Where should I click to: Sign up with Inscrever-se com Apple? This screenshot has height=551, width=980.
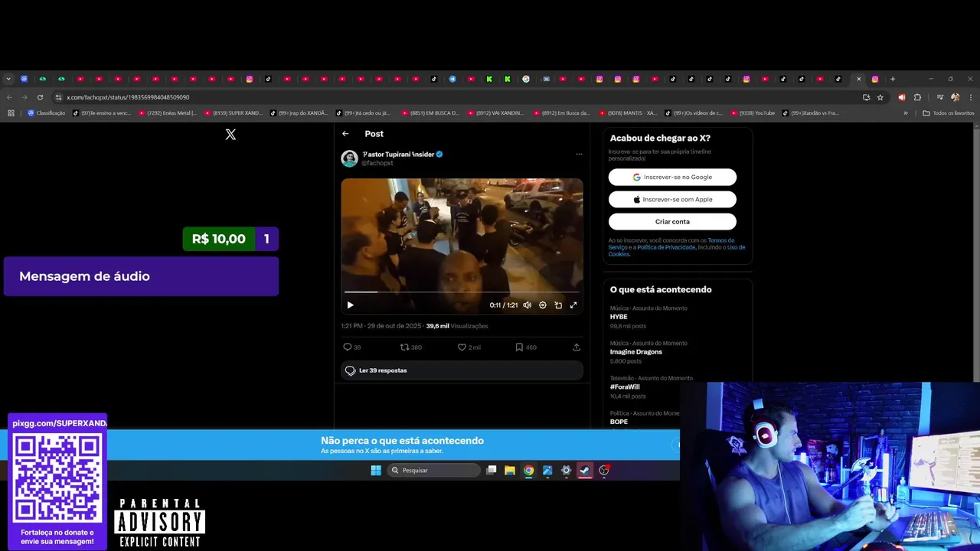pyautogui.click(x=672, y=199)
